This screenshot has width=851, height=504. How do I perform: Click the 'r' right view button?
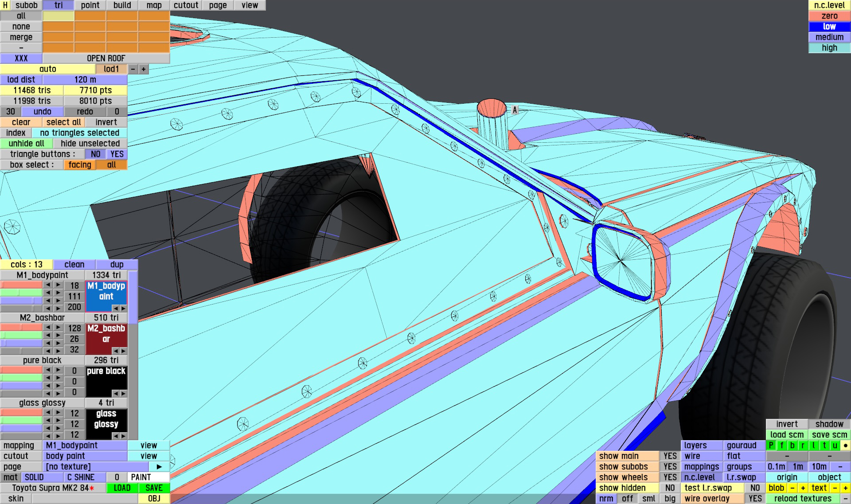click(x=803, y=445)
